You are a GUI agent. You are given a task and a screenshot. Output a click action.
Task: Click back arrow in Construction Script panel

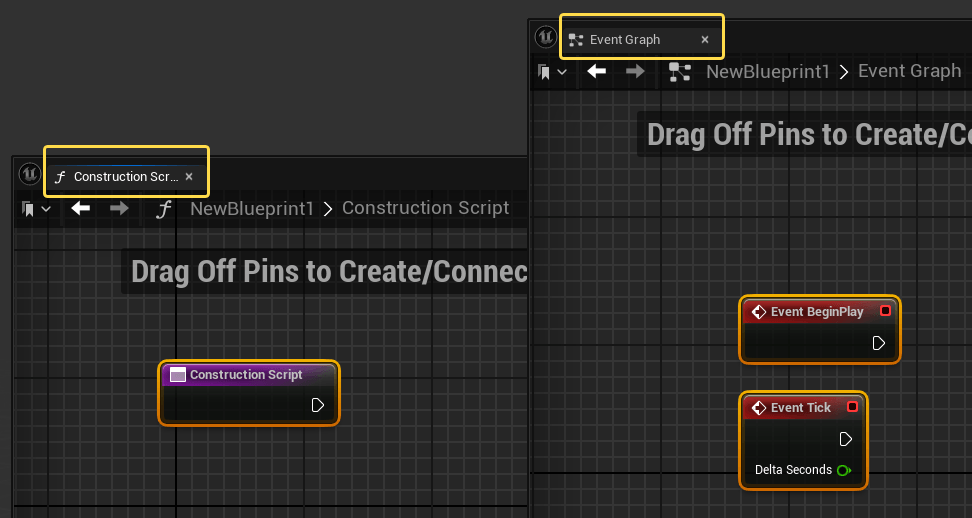pyautogui.click(x=81, y=208)
